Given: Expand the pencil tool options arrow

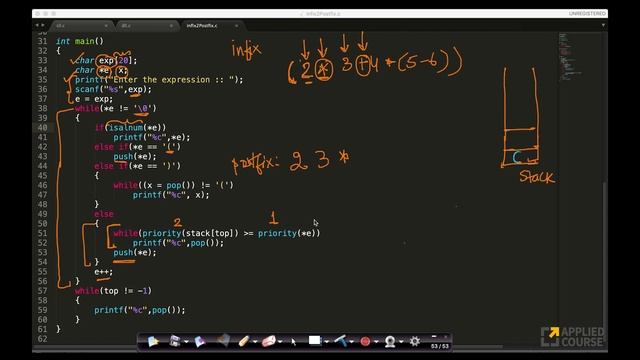Looking at the screenshot, I should coord(255,342).
